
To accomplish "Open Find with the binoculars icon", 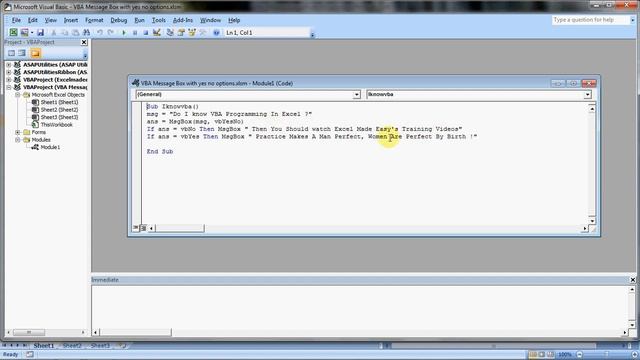I will (87, 32).
